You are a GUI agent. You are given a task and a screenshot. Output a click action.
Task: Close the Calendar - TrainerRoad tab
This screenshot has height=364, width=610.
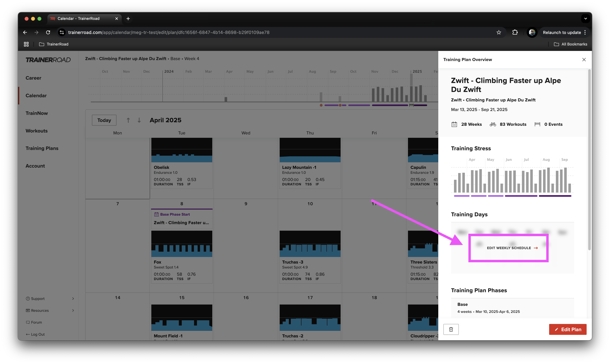[x=116, y=18]
